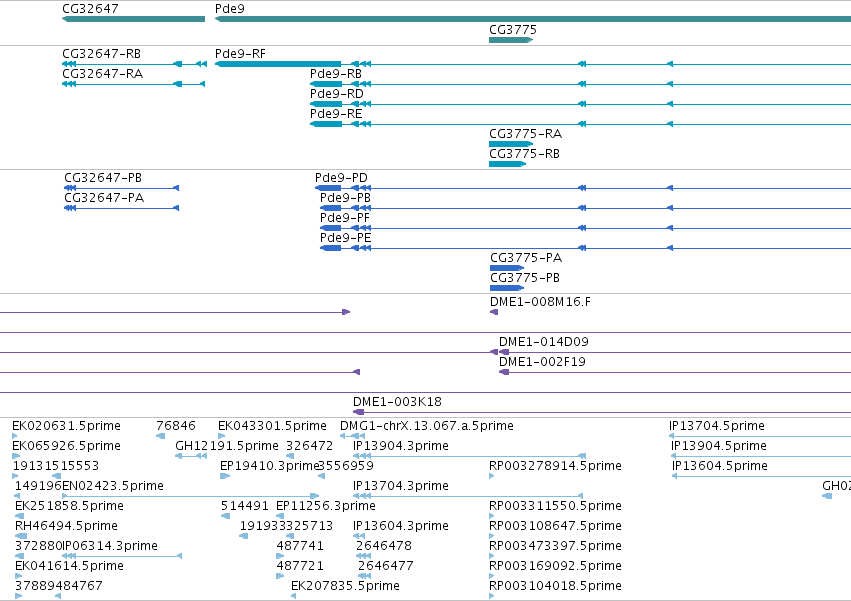Select the feature labeled 487721
The image size is (851, 601).
coord(300,567)
